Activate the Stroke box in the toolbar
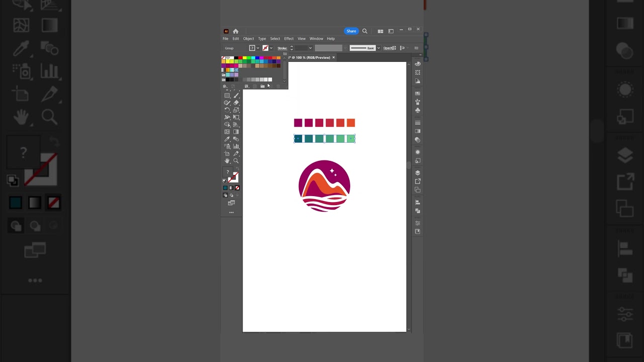This screenshot has width=644, height=362. pos(234,176)
